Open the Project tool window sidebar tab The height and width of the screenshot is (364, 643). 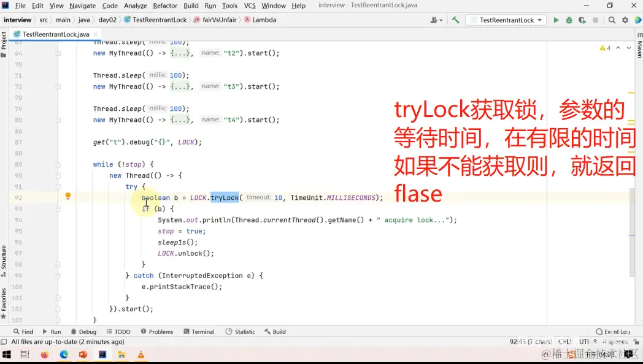point(4,44)
